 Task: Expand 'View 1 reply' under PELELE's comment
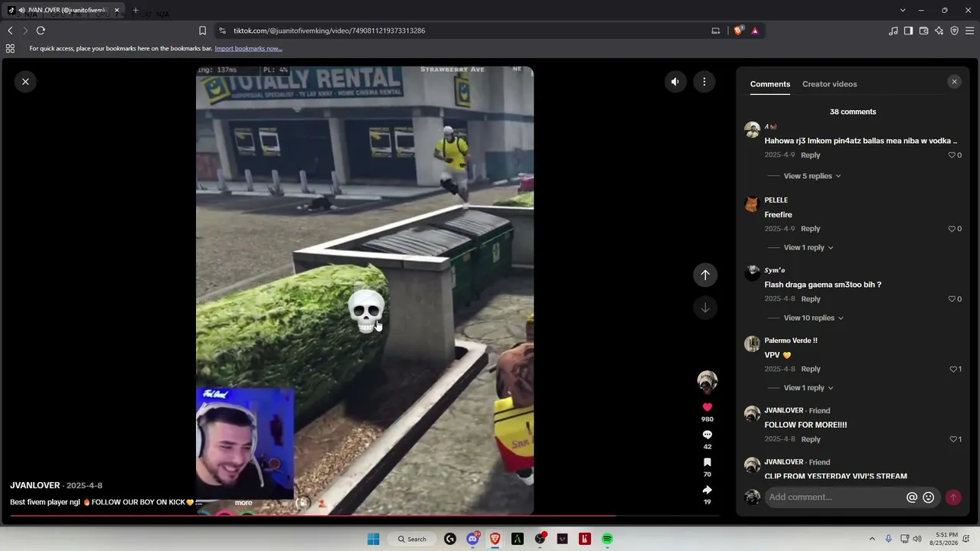pyautogui.click(x=808, y=247)
